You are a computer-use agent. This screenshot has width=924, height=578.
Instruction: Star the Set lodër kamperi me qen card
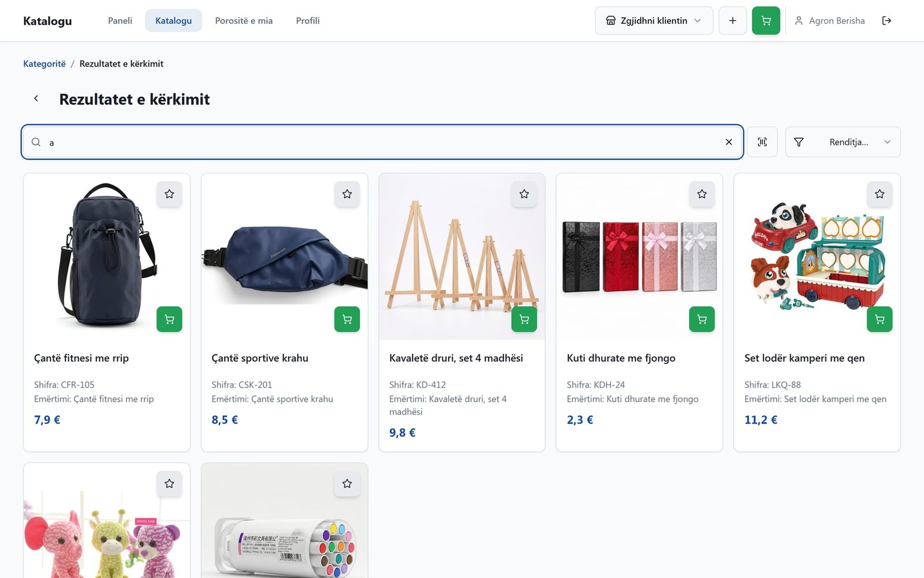tap(880, 194)
